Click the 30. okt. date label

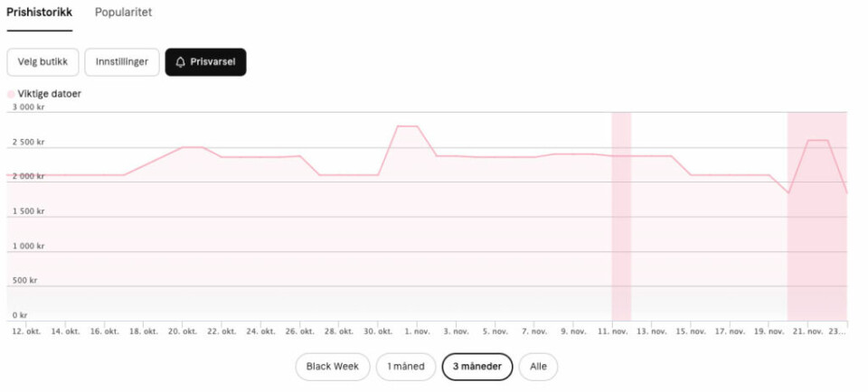click(x=378, y=331)
